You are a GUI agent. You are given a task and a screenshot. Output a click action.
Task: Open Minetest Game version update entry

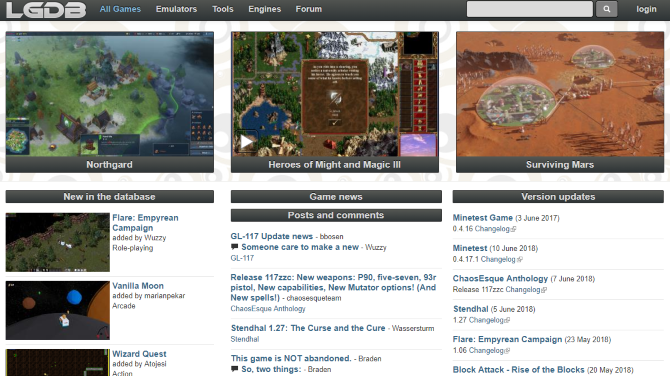pyautogui.click(x=483, y=218)
